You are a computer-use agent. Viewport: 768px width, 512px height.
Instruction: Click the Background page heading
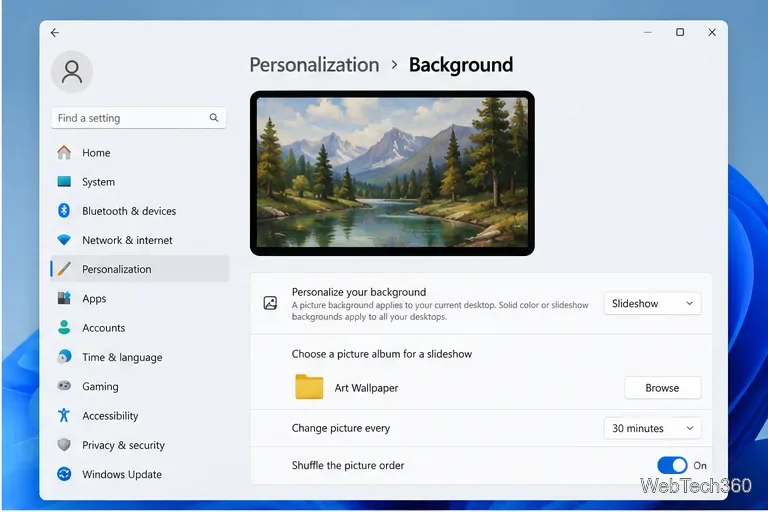[461, 65]
